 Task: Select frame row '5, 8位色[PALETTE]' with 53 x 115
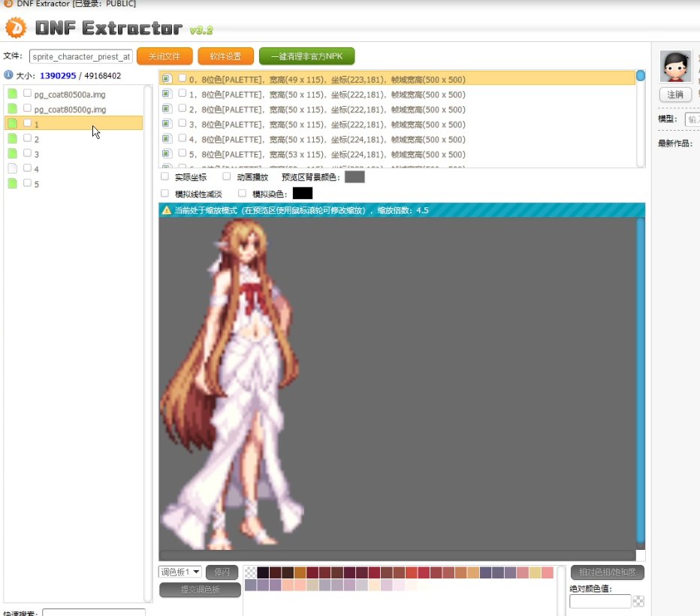tap(397, 154)
